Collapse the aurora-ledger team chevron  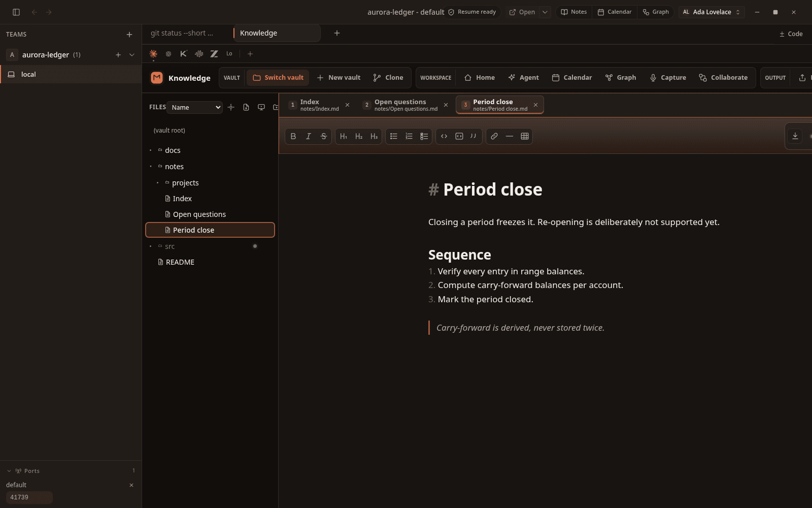tap(132, 55)
